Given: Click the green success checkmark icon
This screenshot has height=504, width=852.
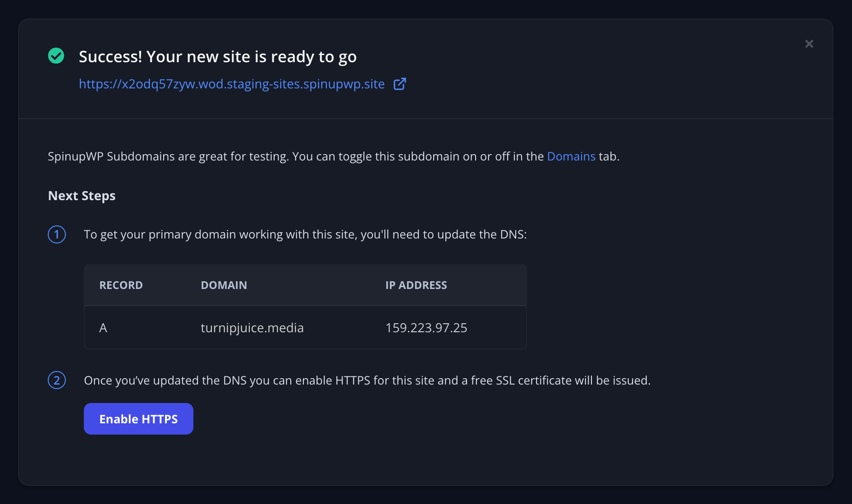Looking at the screenshot, I should point(56,56).
